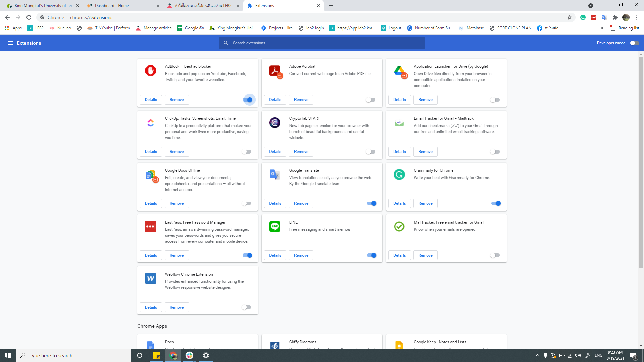The width and height of the screenshot is (644, 362).
Task: Enable the ClickUp extension toggle
Action: click(247, 152)
